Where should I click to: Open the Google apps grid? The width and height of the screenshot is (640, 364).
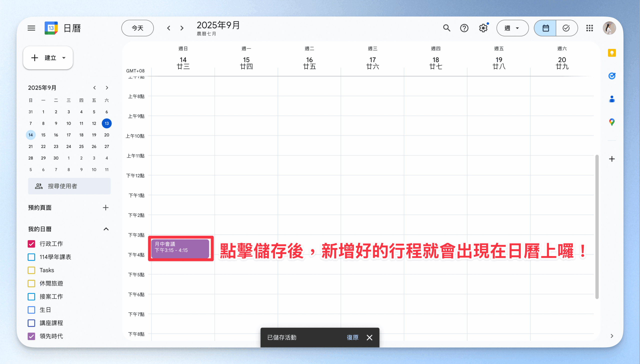(589, 28)
